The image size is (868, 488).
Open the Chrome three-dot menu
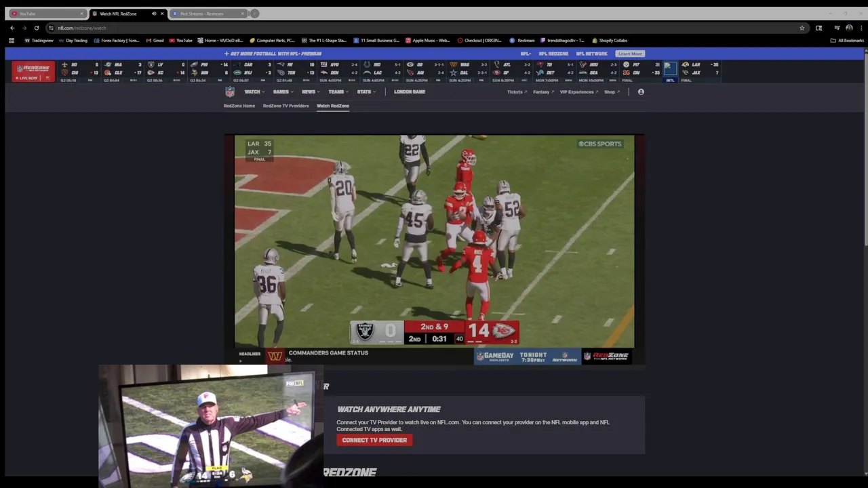(x=860, y=28)
